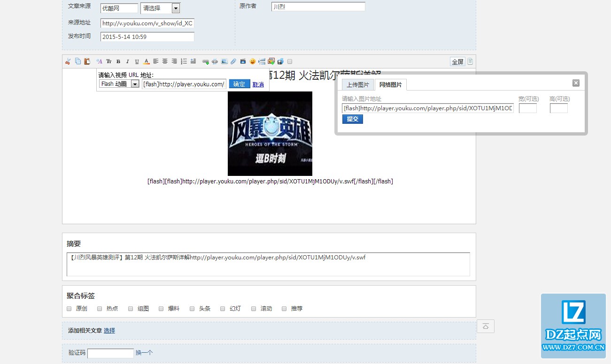611x364 pixels.
Task: Check the 爆料 tag checkbox
Action: [x=161, y=309]
